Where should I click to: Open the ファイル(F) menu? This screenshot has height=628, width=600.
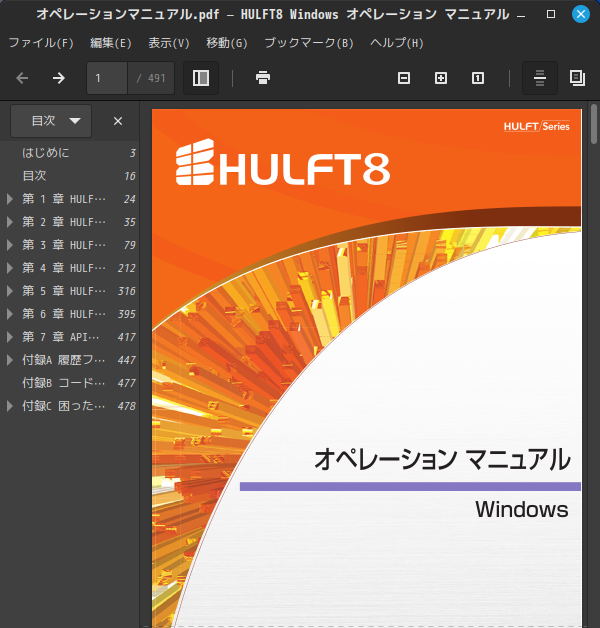pyautogui.click(x=41, y=43)
